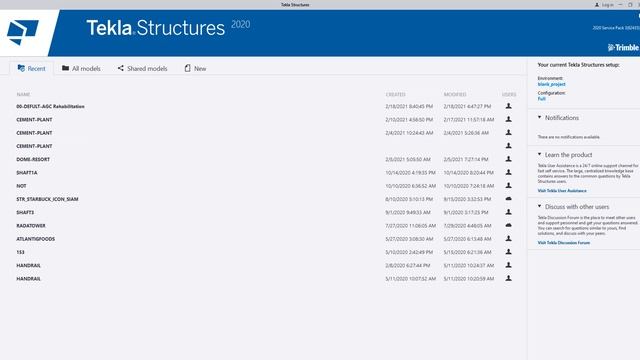640x360 pixels.
Task: Click cloud shared icon for RADATOWER
Action: point(509,225)
